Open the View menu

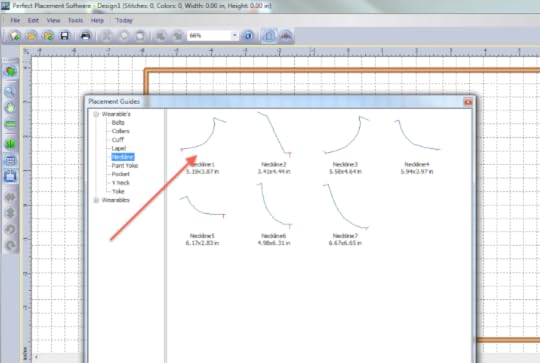[53, 20]
